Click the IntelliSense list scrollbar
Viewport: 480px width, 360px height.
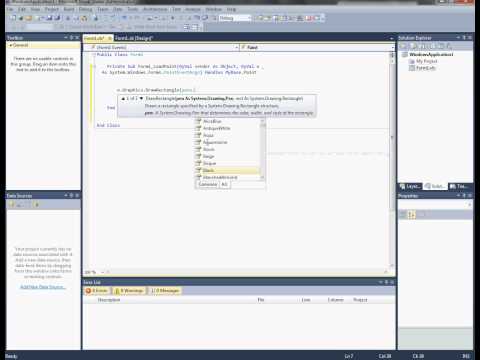(263, 149)
